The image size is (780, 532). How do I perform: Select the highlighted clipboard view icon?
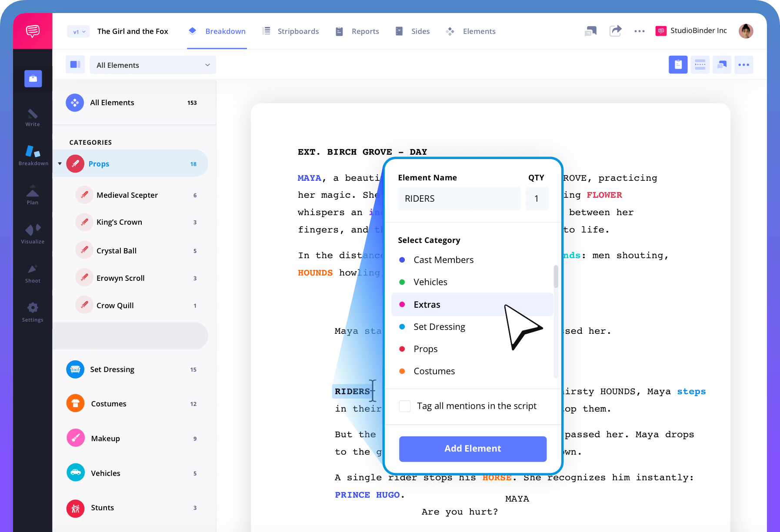[678, 64]
